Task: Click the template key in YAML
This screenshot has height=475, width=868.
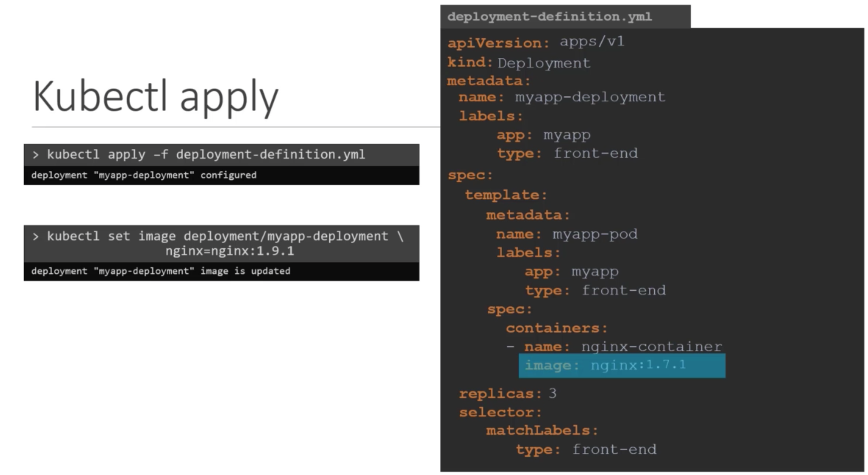Action: pyautogui.click(x=505, y=195)
